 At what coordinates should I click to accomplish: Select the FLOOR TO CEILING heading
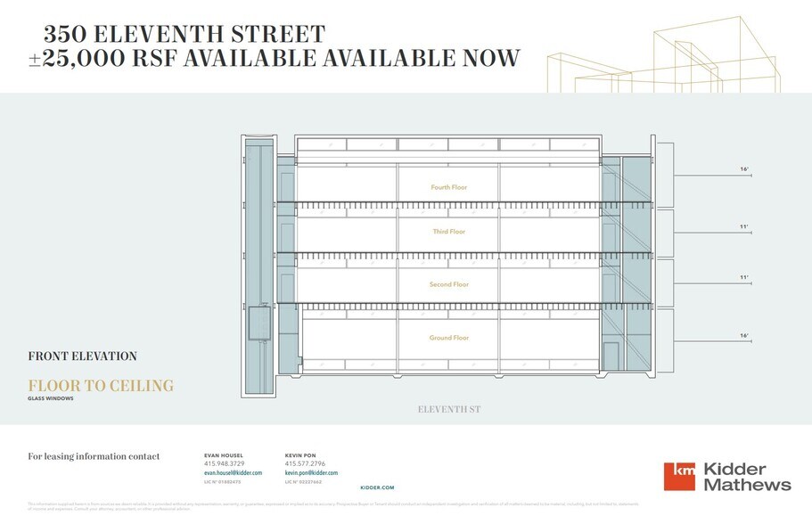pyautogui.click(x=100, y=385)
